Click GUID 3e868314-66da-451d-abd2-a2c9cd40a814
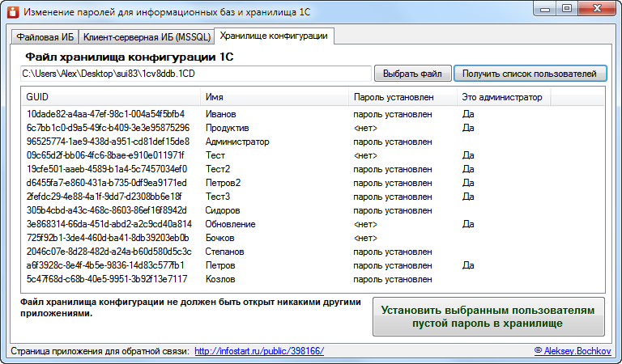622x364 pixels. [109, 224]
